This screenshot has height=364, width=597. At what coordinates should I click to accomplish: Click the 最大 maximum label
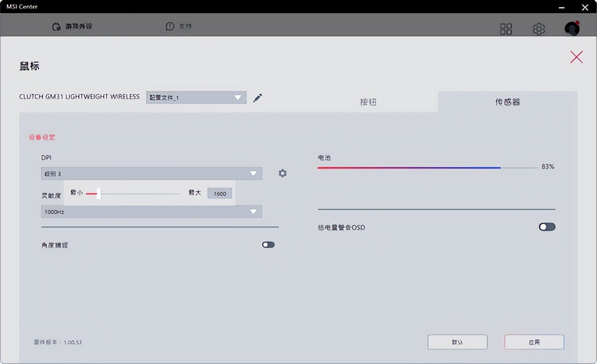coord(195,192)
